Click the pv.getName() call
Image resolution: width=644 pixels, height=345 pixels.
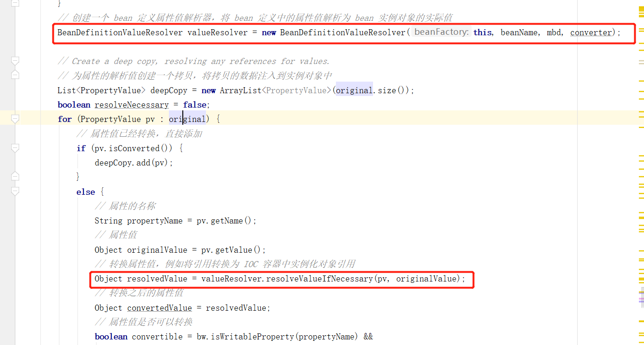pyautogui.click(x=224, y=221)
